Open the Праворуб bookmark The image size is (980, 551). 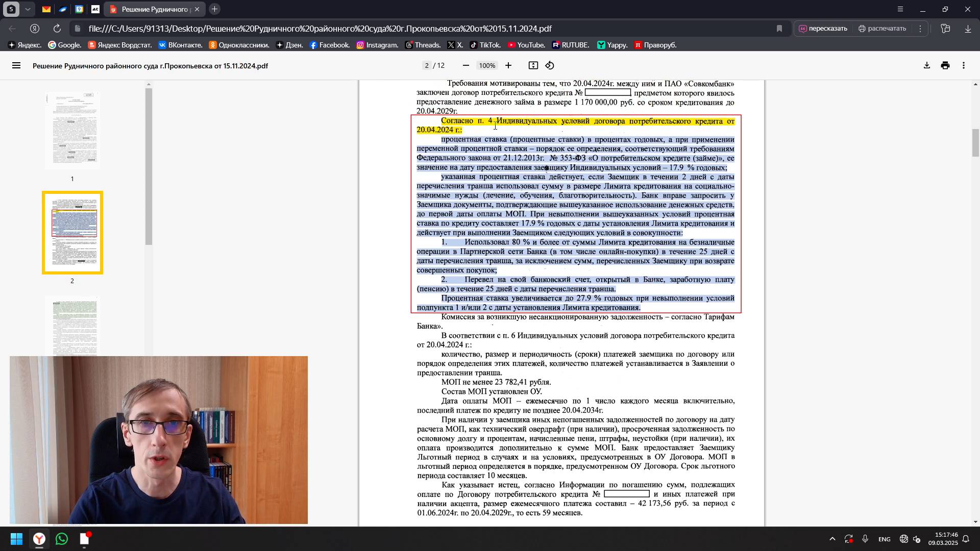[x=655, y=45]
